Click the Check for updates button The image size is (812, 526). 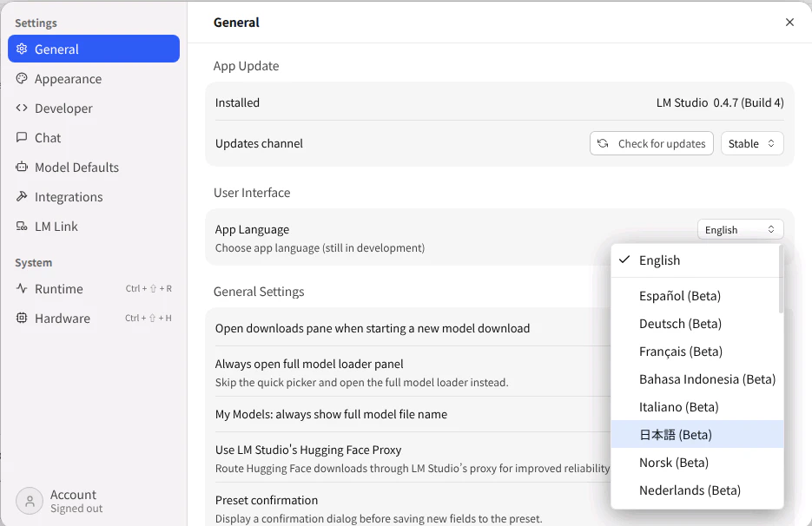coord(651,144)
